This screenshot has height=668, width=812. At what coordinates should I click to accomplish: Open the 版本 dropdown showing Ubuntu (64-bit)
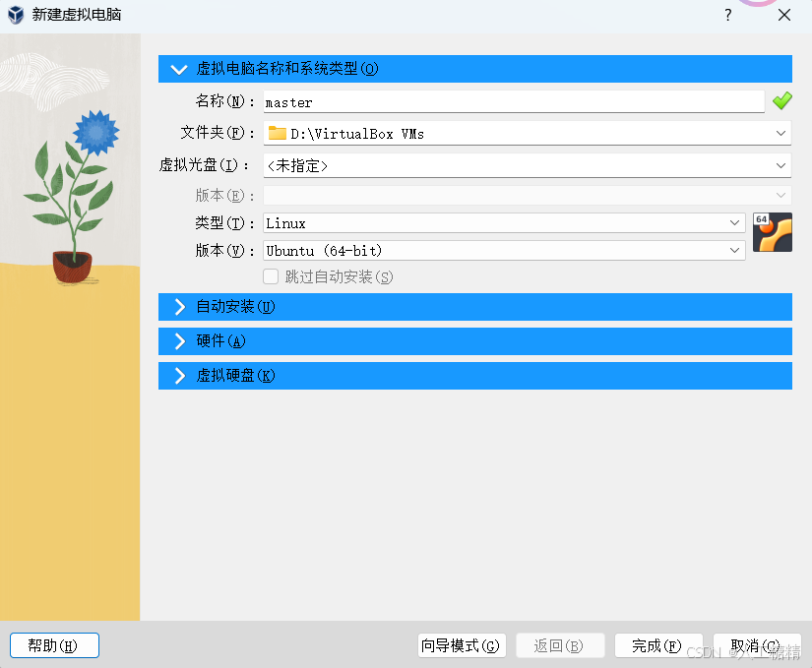point(504,251)
